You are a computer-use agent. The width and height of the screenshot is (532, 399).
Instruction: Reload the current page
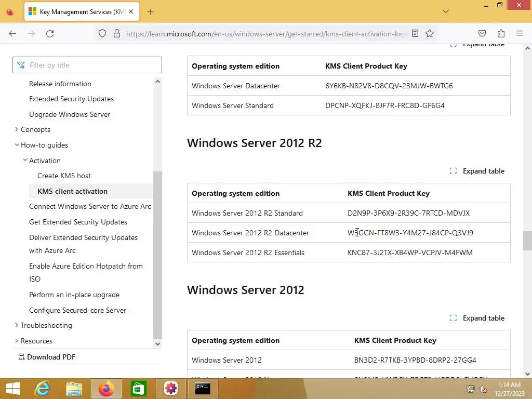tap(50, 33)
